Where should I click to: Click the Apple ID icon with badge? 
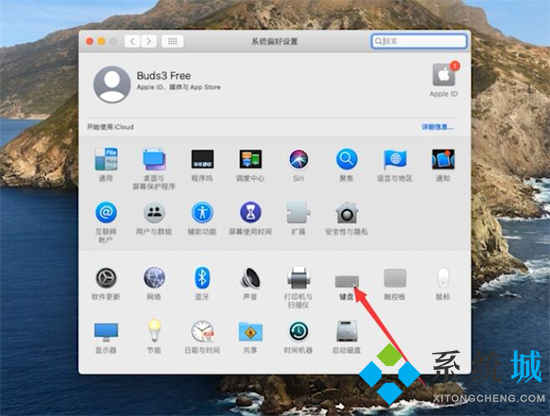tap(444, 74)
